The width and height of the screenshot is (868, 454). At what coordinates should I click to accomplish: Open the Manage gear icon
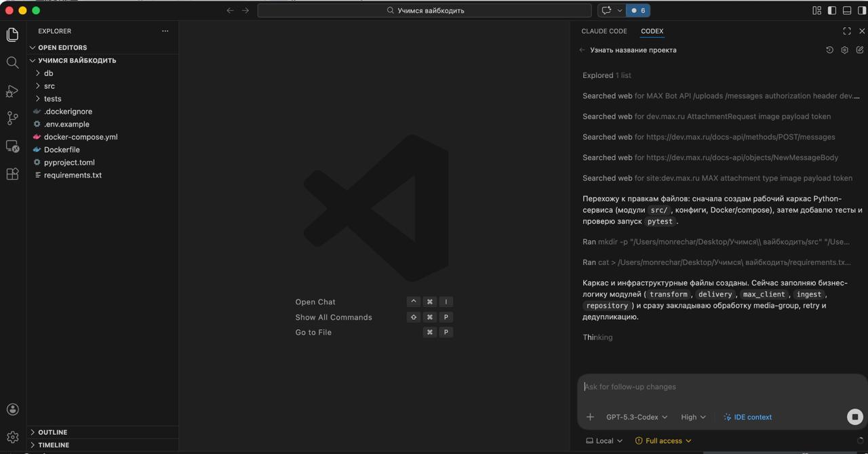[12, 437]
